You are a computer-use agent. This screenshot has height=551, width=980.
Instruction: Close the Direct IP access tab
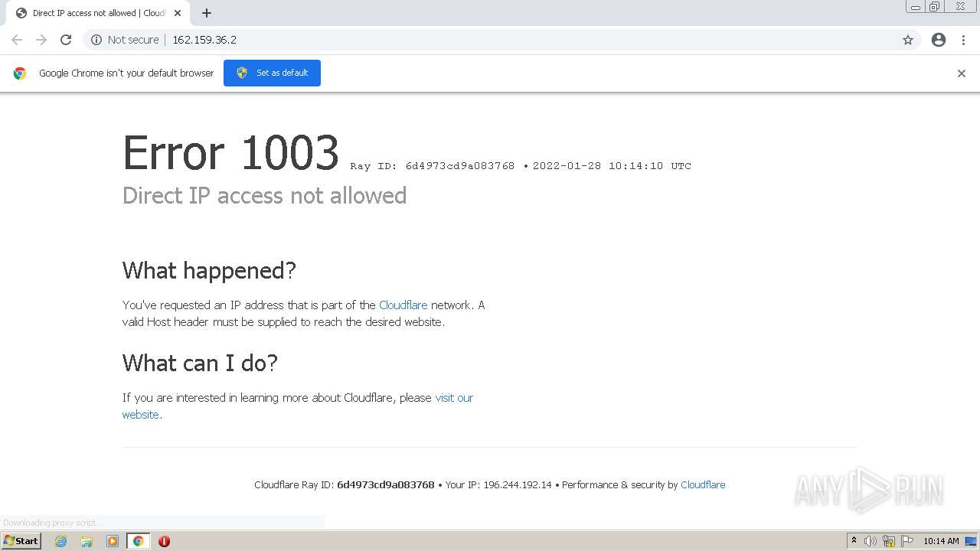click(x=178, y=13)
